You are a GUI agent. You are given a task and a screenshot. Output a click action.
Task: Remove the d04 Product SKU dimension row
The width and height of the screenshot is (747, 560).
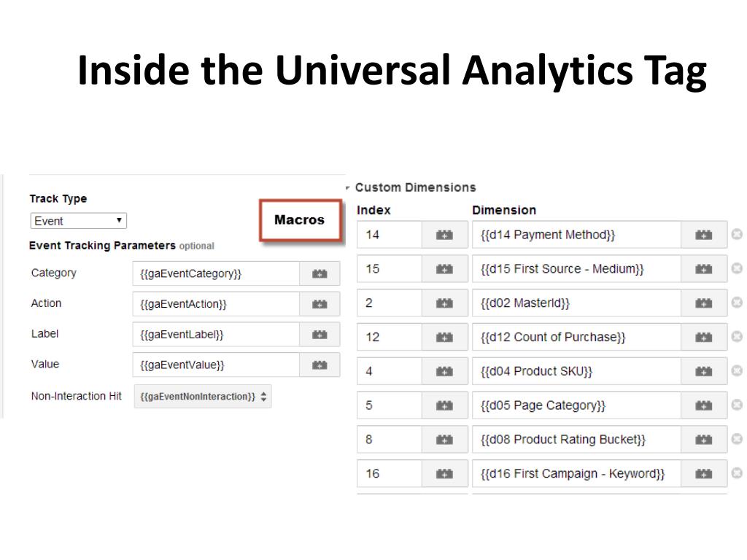pyautogui.click(x=737, y=370)
